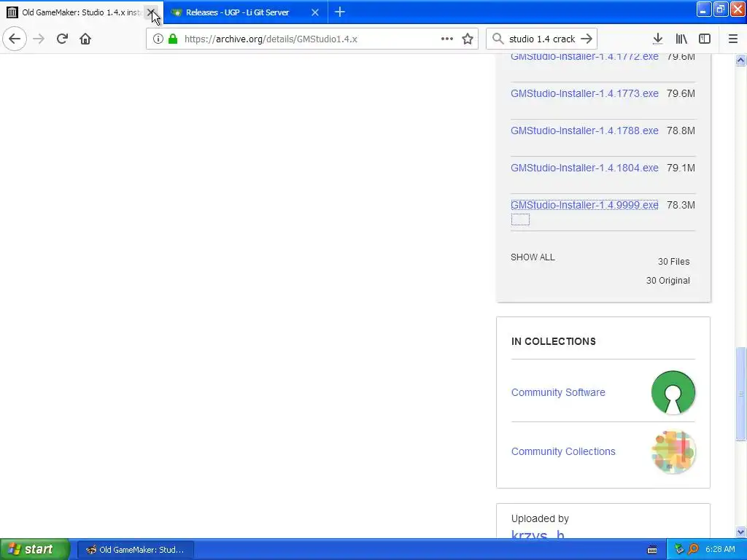Click the IN COLLECTIONS heading

point(554,341)
